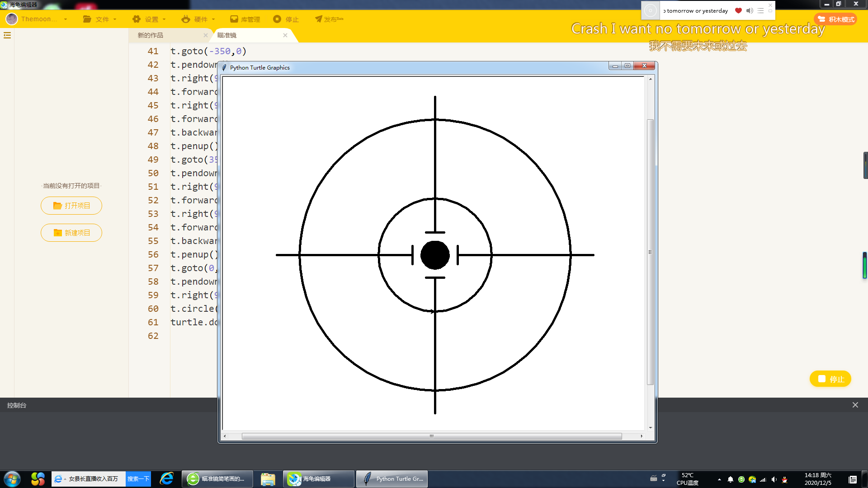
Task: Click the editor's green minimap marker
Action: [x=865, y=265]
